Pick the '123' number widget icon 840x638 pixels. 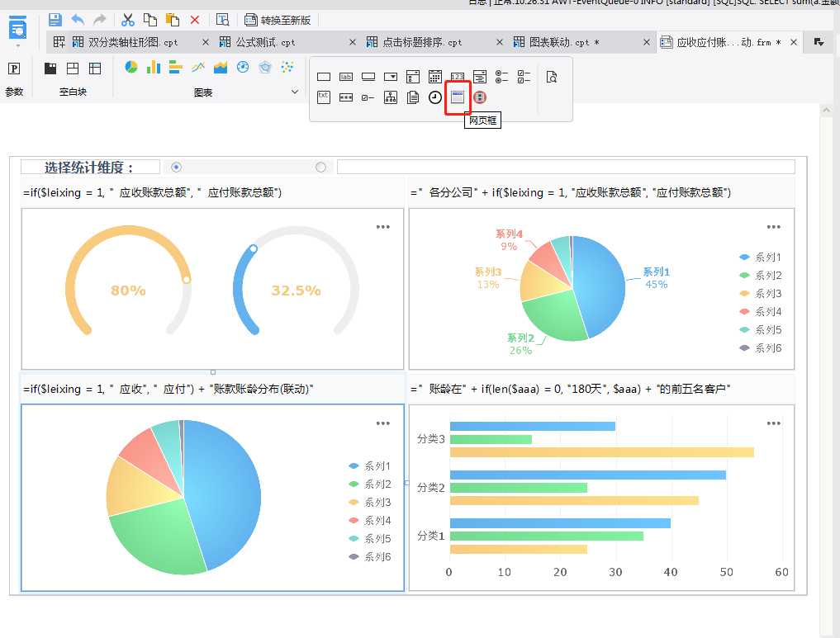click(458, 77)
